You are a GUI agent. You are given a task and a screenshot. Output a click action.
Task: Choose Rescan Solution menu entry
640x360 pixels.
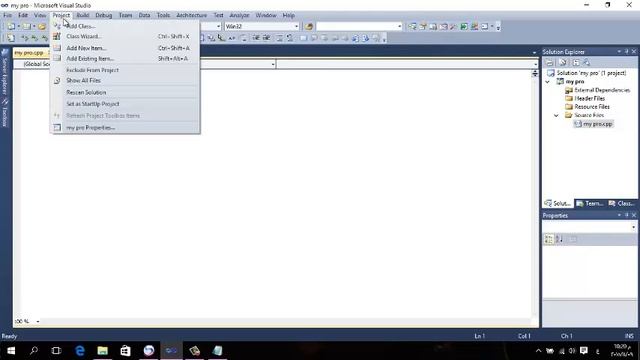125,93
